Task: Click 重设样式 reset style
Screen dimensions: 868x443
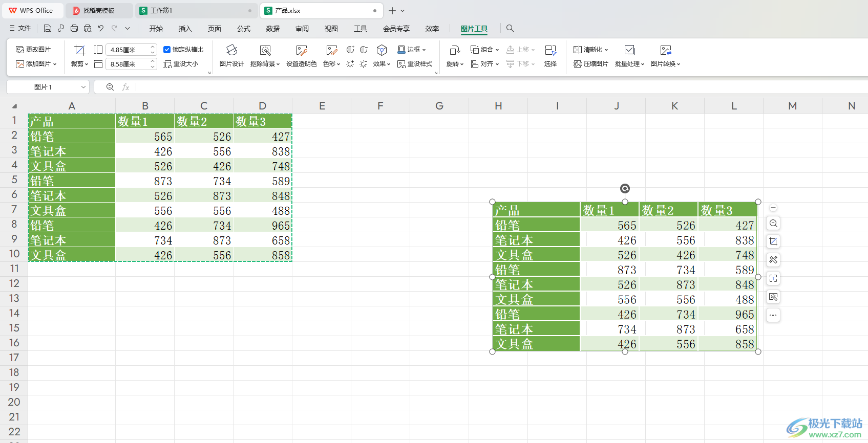Action: (415, 64)
